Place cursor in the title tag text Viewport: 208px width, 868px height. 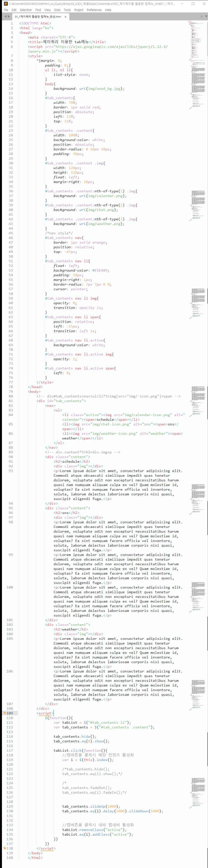[x=66, y=42]
